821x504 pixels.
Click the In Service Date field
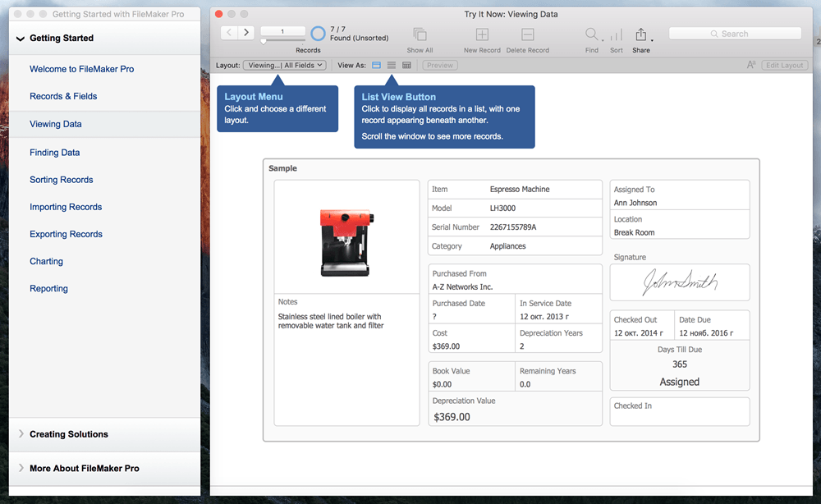(558, 309)
